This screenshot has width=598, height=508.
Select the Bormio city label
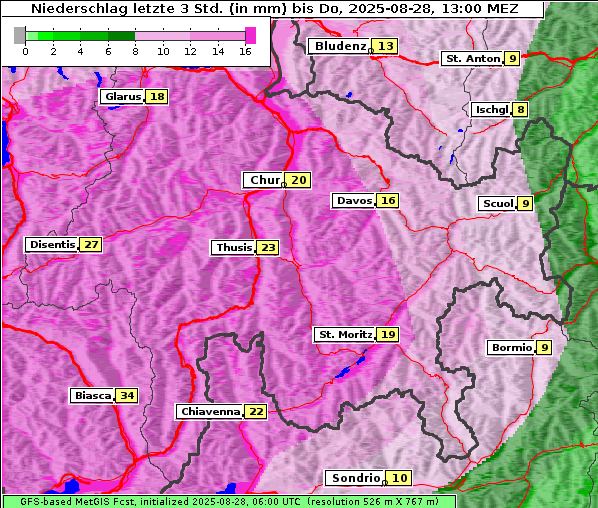(511, 348)
